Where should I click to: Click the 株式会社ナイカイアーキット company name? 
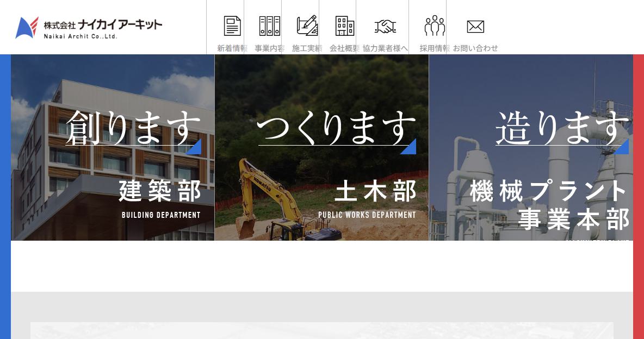103,24
